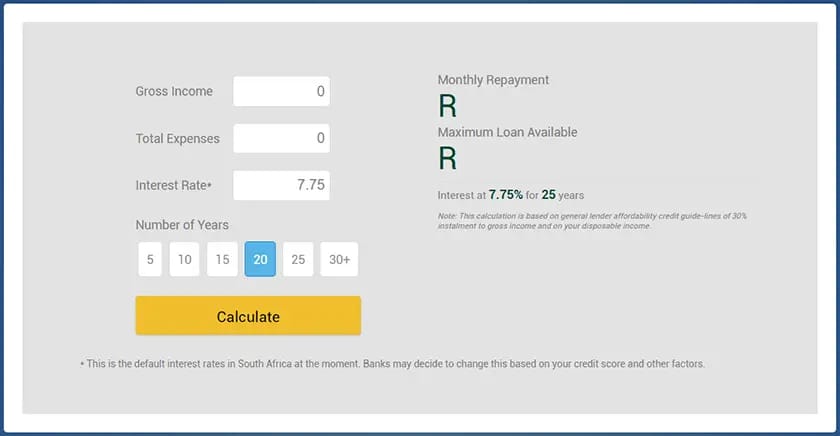
Task: Choose the 5 years option
Action: click(150, 259)
